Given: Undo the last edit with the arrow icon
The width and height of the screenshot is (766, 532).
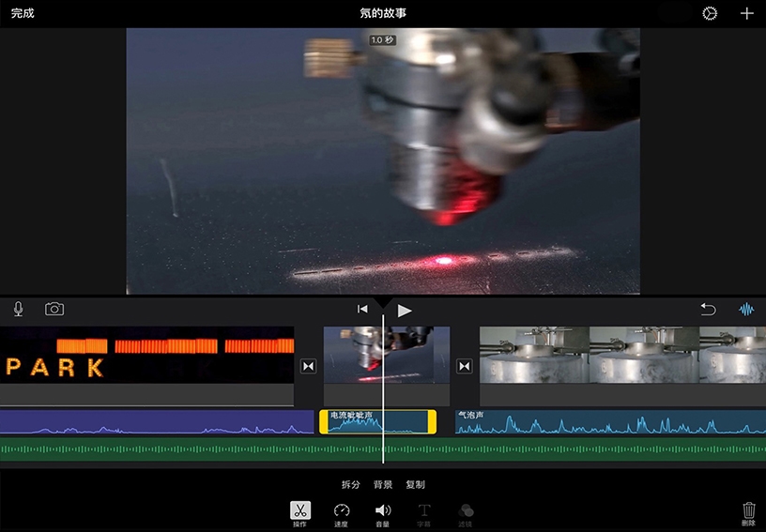Looking at the screenshot, I should tap(708, 310).
